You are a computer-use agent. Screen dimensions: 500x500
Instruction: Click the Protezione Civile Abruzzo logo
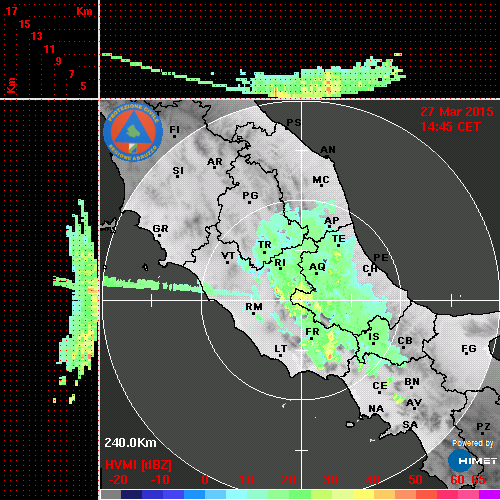133,132
